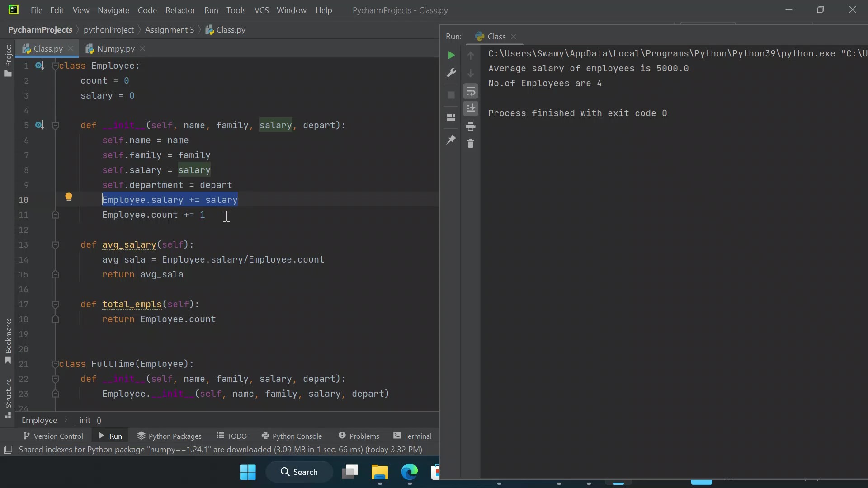Click the shared indexes status bar message
Screen dimensions: 868x488
(x=220, y=450)
